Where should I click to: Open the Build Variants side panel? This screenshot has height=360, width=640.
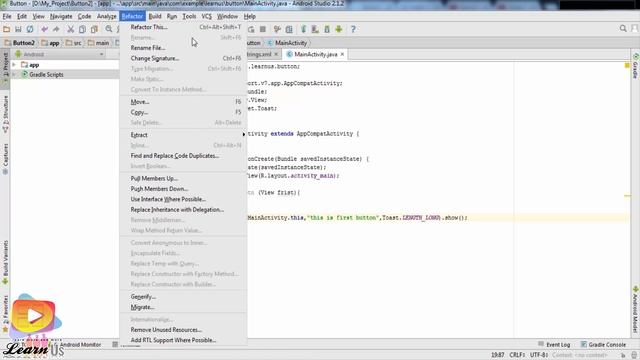point(5,262)
